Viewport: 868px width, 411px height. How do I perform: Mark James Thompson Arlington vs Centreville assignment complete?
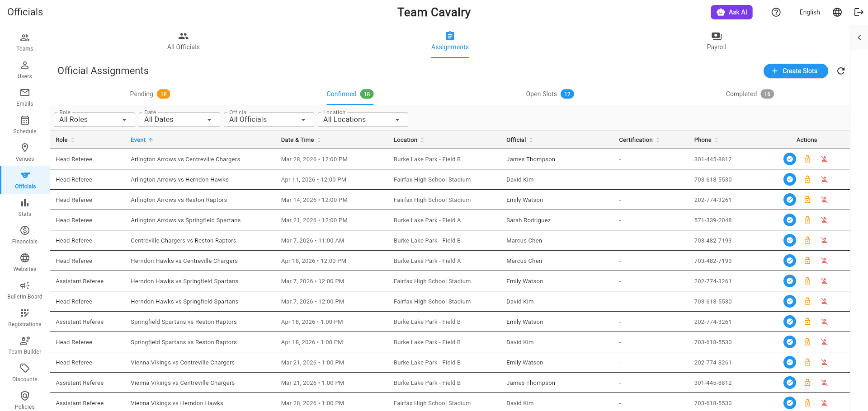click(790, 159)
